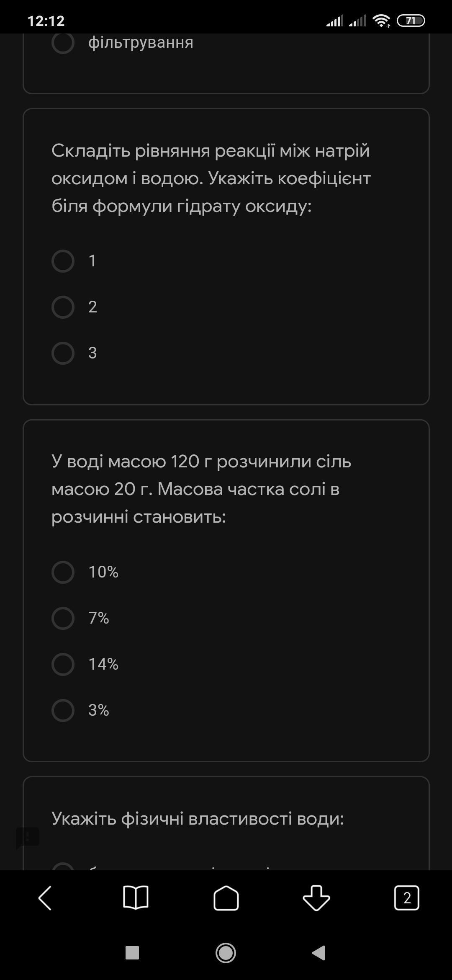Viewport: 452px width, 980px height.
Task: Choose the 10% answer option
Action: (63, 572)
